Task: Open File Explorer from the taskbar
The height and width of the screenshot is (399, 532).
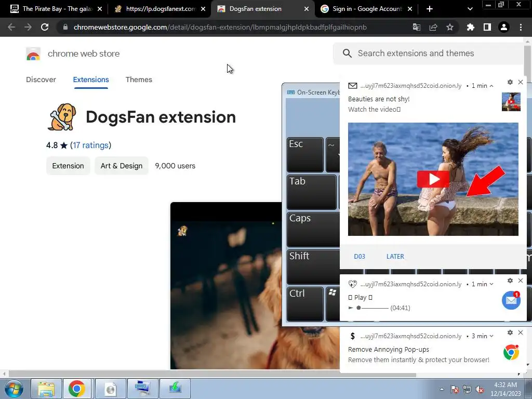Action: coord(46,389)
